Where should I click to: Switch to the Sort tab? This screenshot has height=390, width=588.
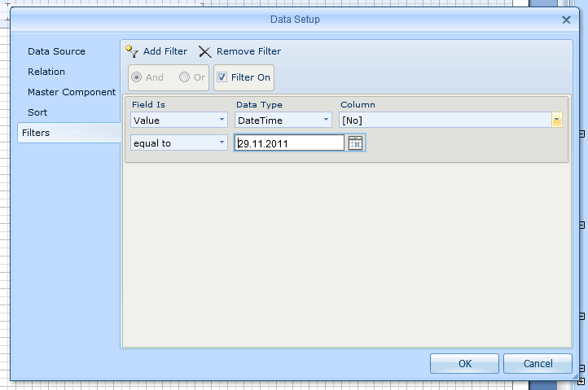[x=37, y=112]
